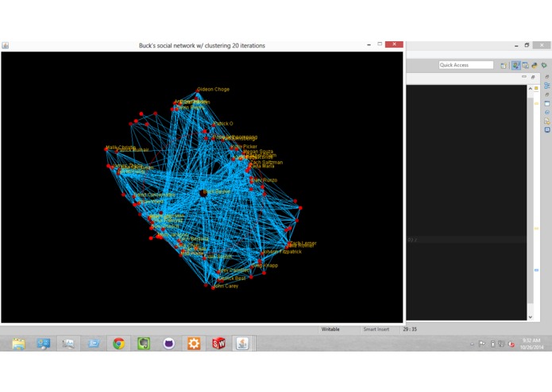The image size is (552, 392).
Task: Minimize Buck's social network window
Action: (x=369, y=44)
